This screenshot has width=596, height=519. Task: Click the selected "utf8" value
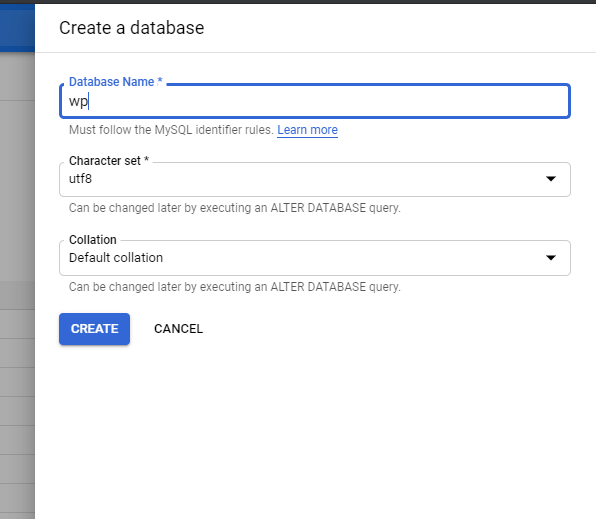(x=80, y=179)
